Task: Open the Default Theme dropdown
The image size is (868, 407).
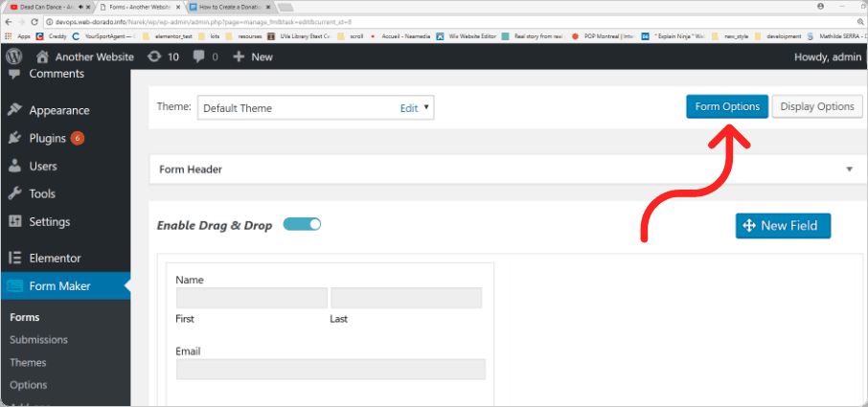Action: (315, 108)
